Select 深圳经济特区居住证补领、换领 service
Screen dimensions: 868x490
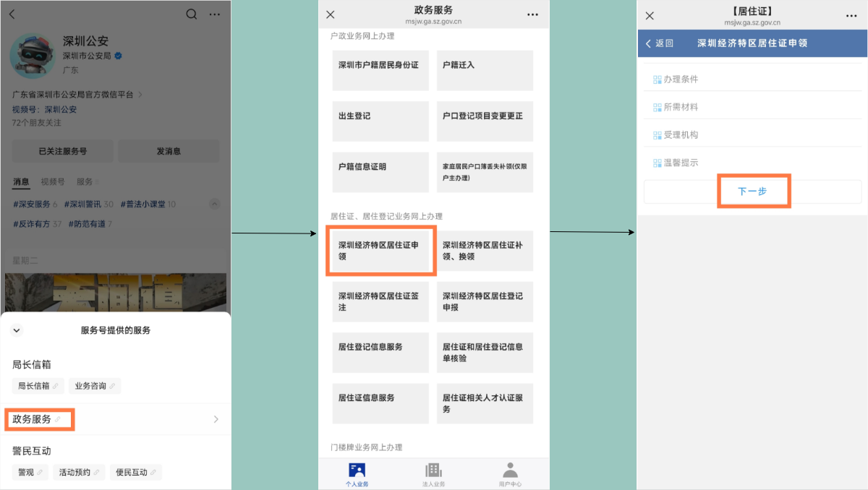(485, 251)
